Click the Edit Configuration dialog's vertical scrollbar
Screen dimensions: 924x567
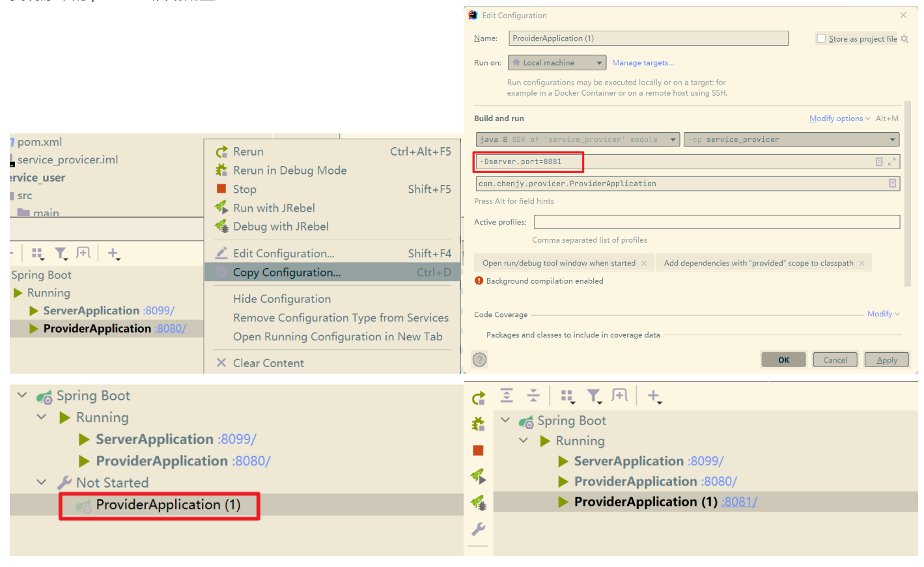click(x=908, y=193)
